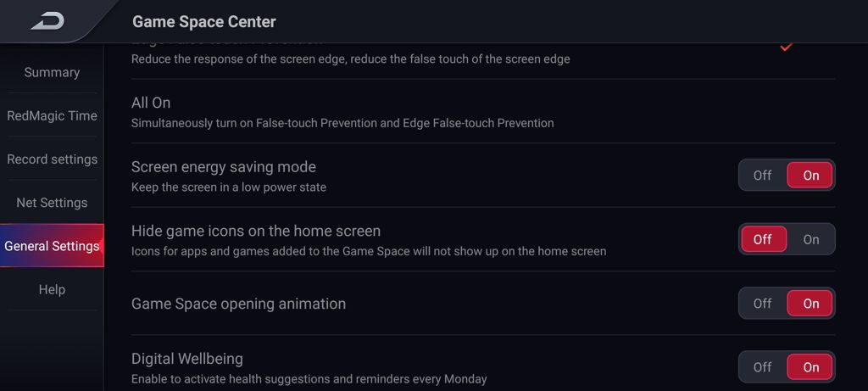Choose the All On false-touch option
Screen dimensions: 868x391
coord(482,111)
